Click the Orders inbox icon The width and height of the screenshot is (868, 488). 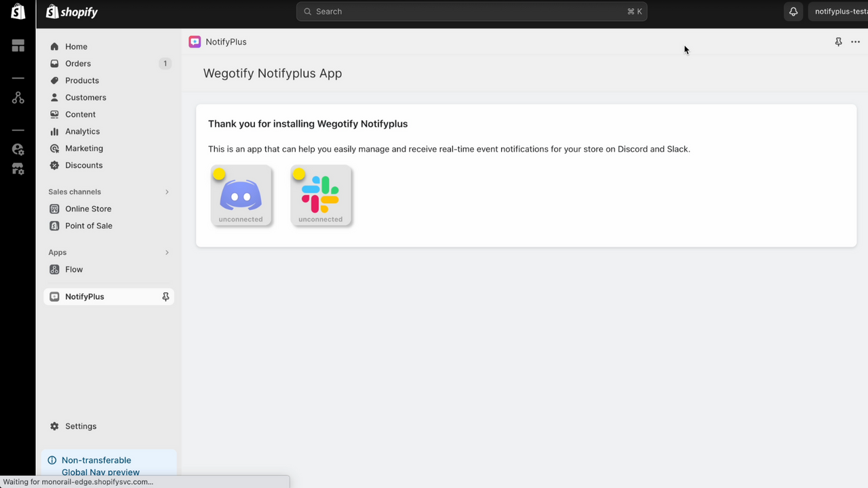[54, 64]
